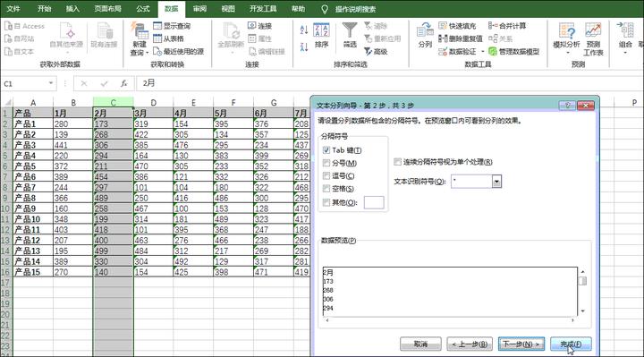Screen dimensions: 644x357
Task: Click Next (下一步) in the wizard
Action: point(521,344)
